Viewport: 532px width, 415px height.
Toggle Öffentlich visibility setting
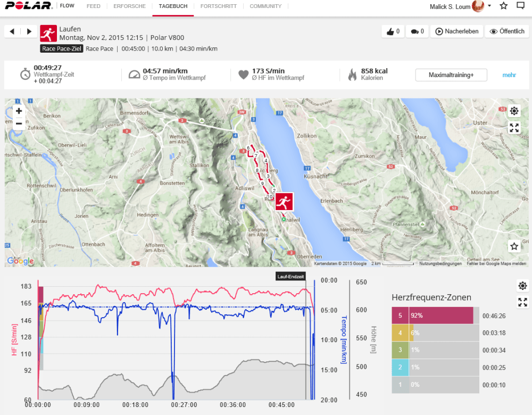pyautogui.click(x=507, y=31)
